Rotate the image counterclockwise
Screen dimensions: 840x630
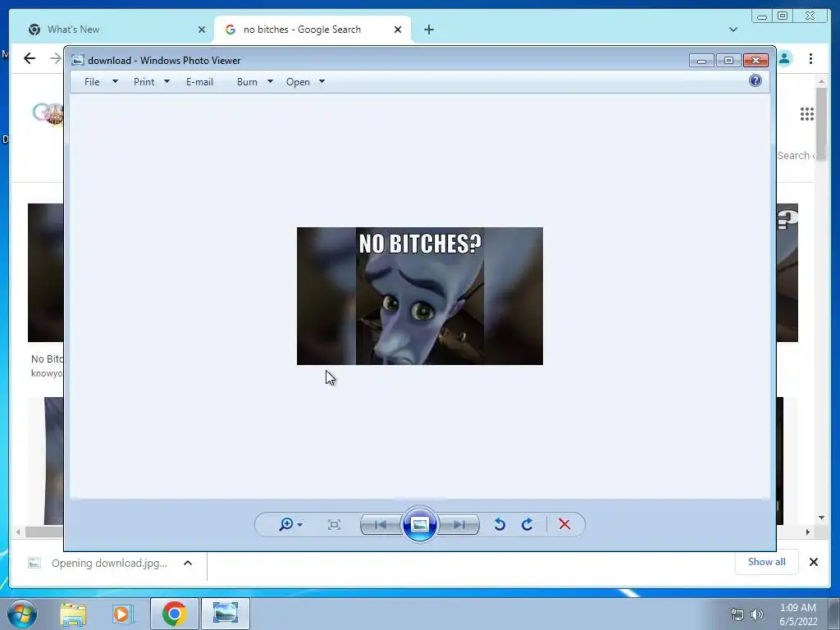(x=500, y=524)
